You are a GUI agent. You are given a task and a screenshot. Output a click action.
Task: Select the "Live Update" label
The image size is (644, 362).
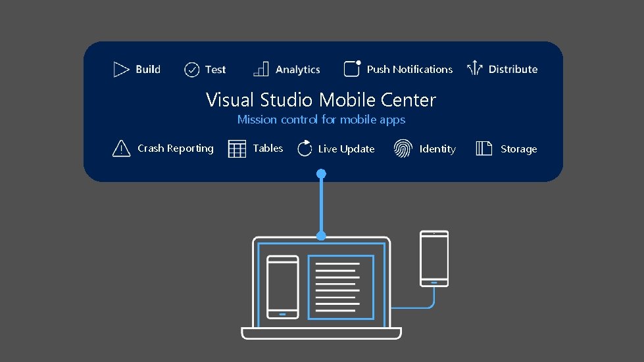[x=346, y=149]
